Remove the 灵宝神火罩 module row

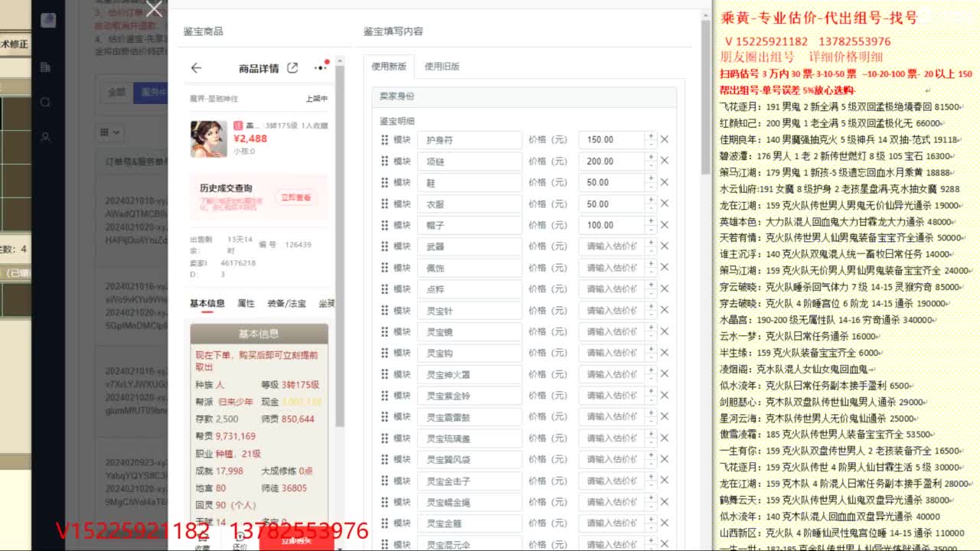pos(665,374)
